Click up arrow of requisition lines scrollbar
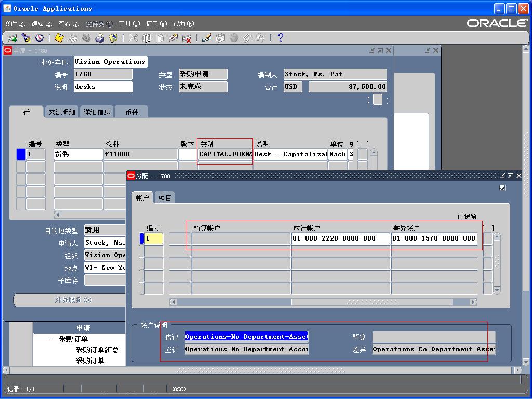Screen dimensions: 532x399 point(374,152)
